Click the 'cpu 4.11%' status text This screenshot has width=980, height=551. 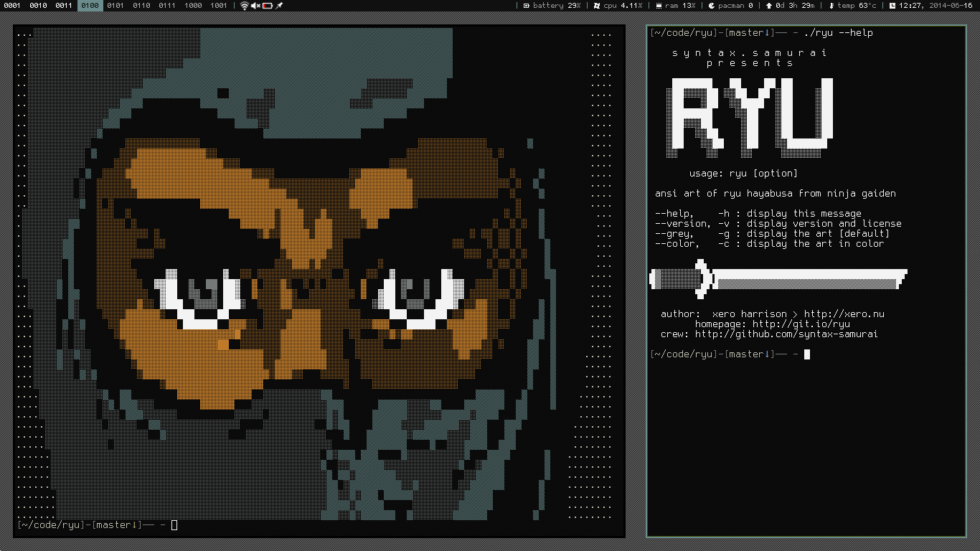click(x=623, y=6)
